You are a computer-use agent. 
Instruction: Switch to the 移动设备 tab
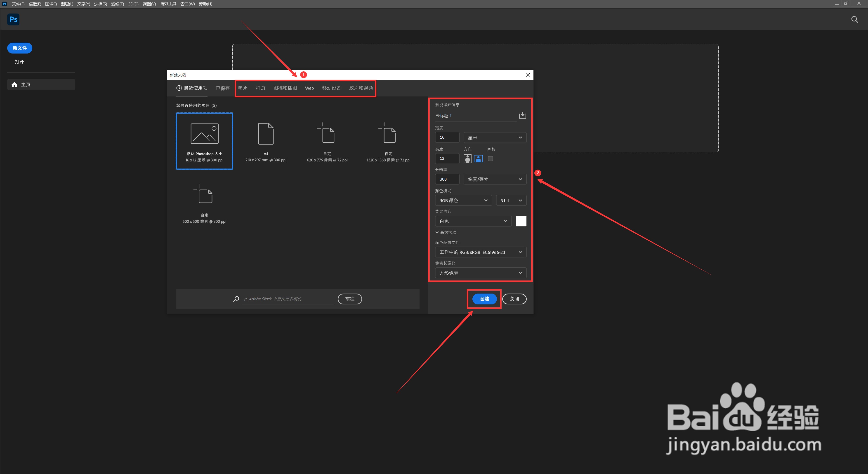pyautogui.click(x=331, y=88)
